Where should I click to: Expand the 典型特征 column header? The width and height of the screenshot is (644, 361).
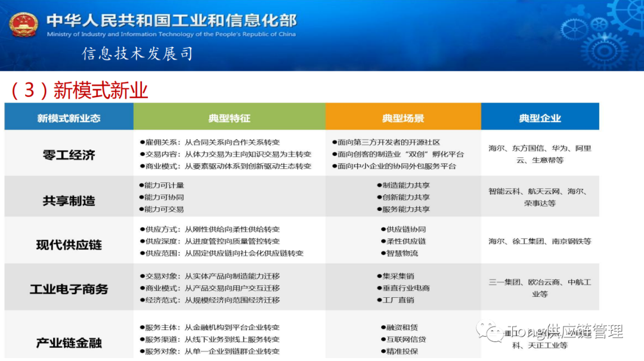coord(230,117)
